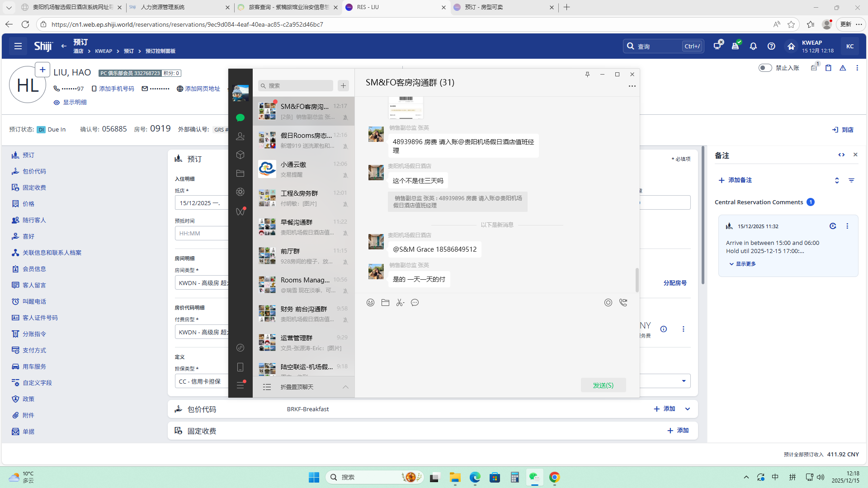Click the 分配房号 link
Viewport: 868px width, 488px height.
675,283
